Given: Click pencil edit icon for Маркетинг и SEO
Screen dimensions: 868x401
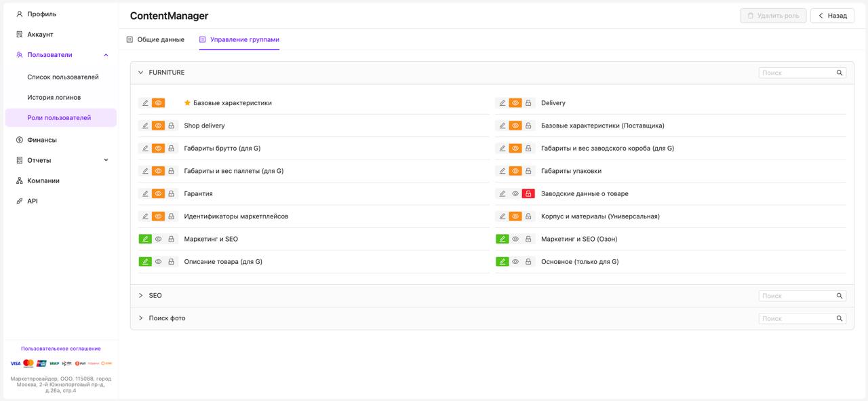Looking at the screenshot, I should pyautogui.click(x=145, y=239).
